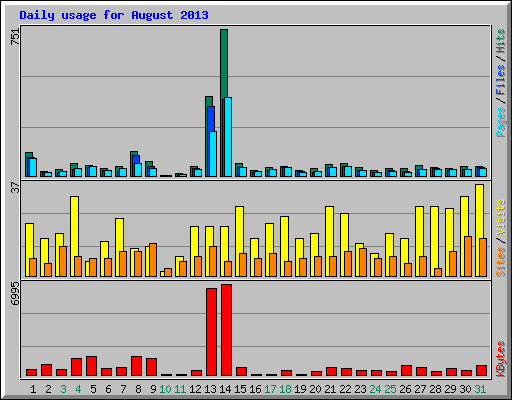Click the 37 axis maximum value

(15, 187)
